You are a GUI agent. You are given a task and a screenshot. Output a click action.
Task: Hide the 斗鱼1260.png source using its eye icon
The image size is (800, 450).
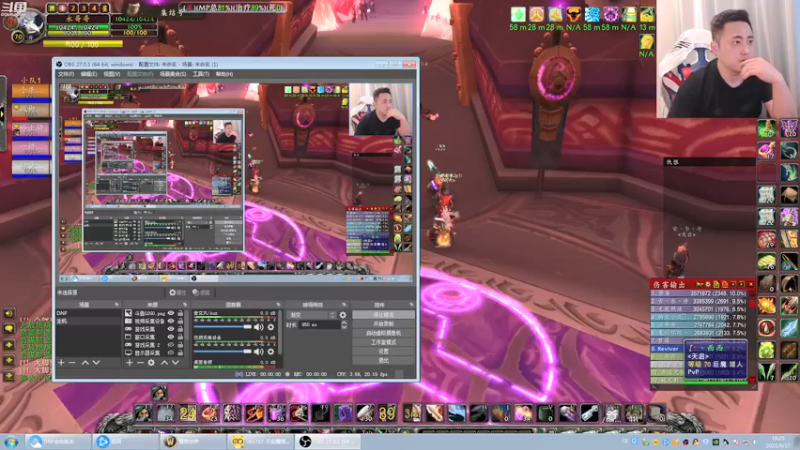[x=170, y=313]
